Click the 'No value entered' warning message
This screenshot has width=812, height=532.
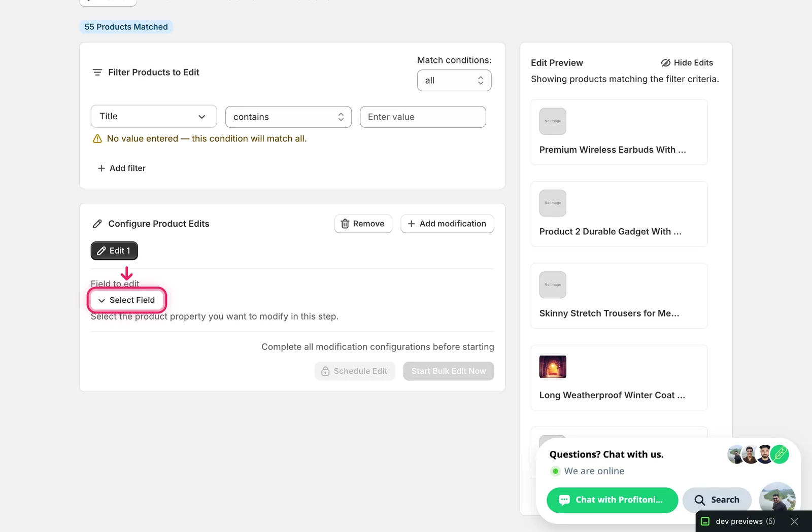[207, 138]
